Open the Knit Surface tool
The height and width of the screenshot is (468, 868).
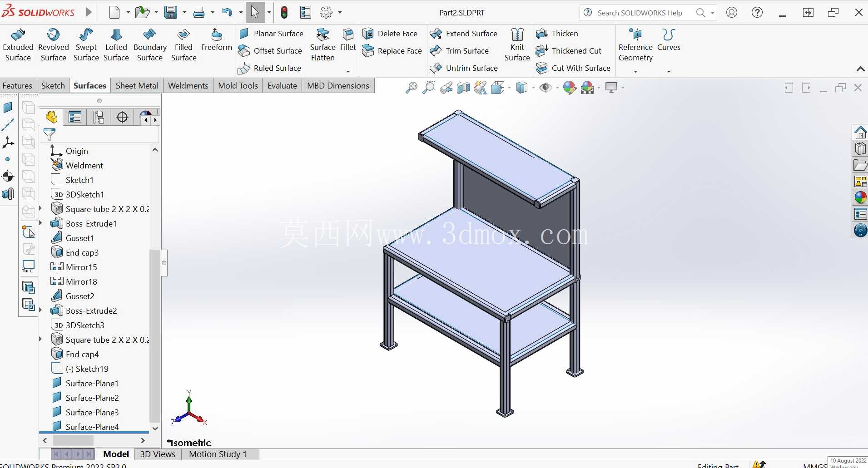[517, 45]
